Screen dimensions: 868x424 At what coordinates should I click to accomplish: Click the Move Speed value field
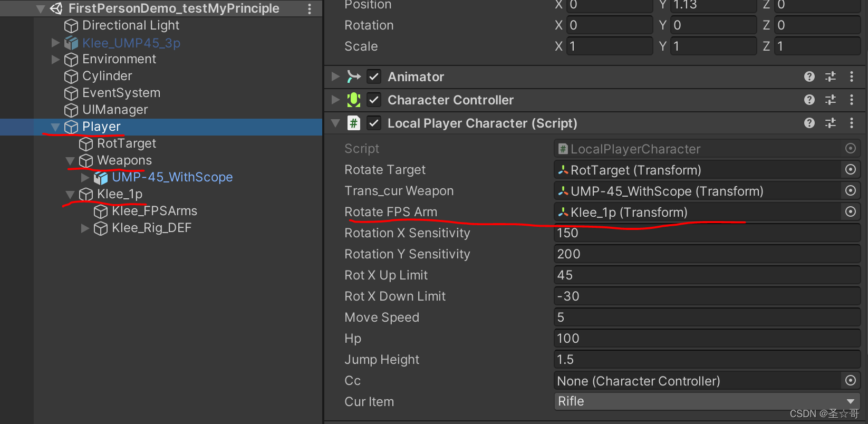coord(707,317)
